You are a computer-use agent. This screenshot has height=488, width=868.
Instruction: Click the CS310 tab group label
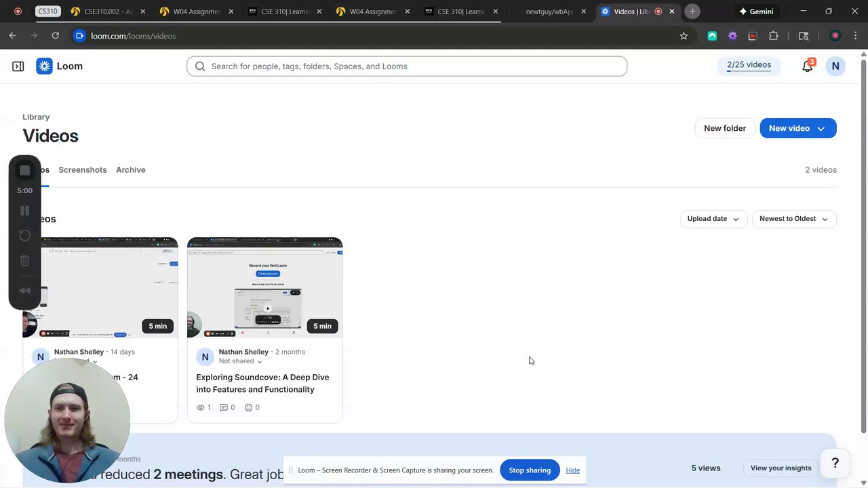pyautogui.click(x=47, y=12)
